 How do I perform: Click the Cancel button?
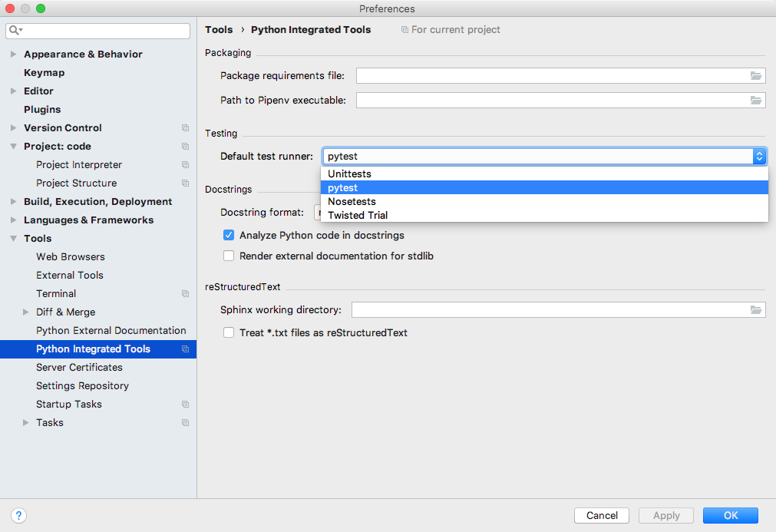pyautogui.click(x=602, y=515)
